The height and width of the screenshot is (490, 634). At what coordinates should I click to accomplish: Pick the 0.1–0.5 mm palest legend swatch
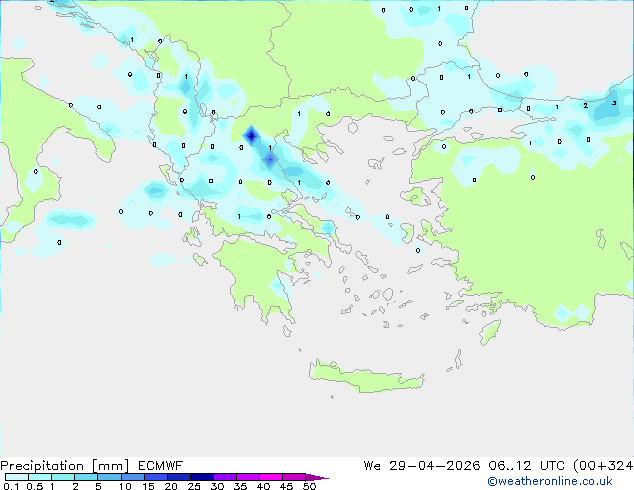point(17,477)
